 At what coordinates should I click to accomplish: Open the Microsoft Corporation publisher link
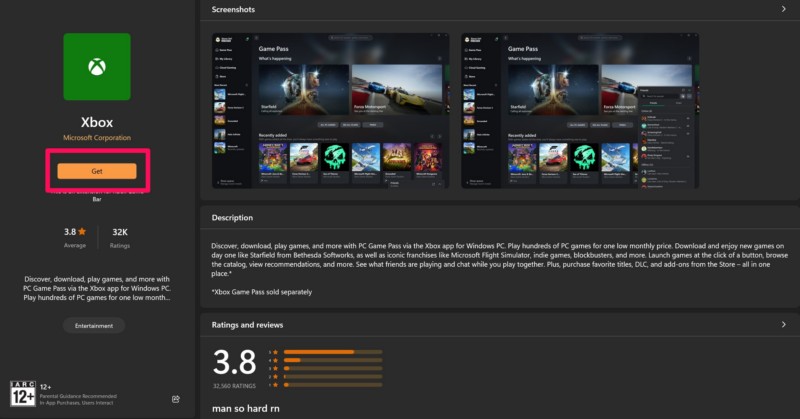[x=97, y=138]
